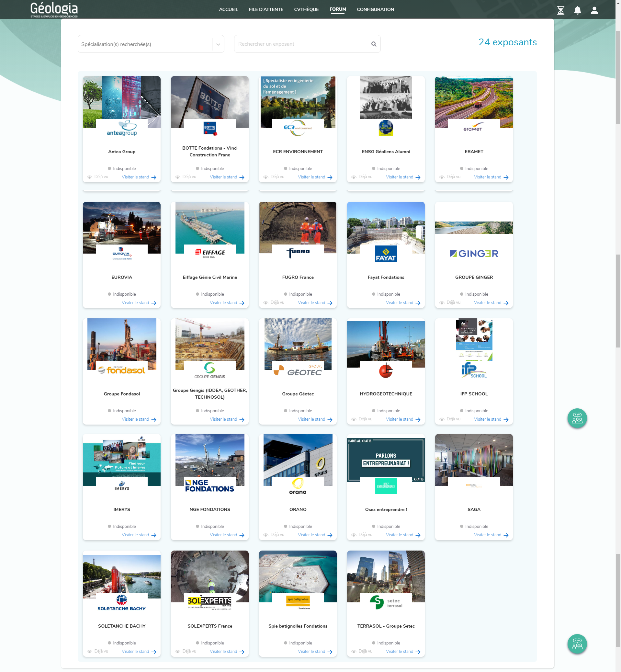Click the magnifier icon in exhibitor search
This screenshot has height=672, width=621.
point(374,44)
